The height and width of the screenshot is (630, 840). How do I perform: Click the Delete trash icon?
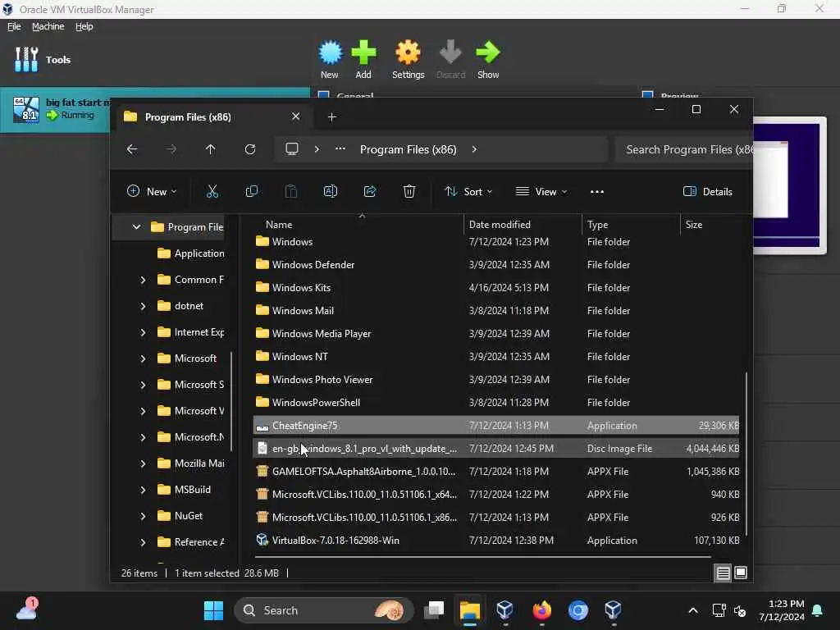tap(409, 191)
